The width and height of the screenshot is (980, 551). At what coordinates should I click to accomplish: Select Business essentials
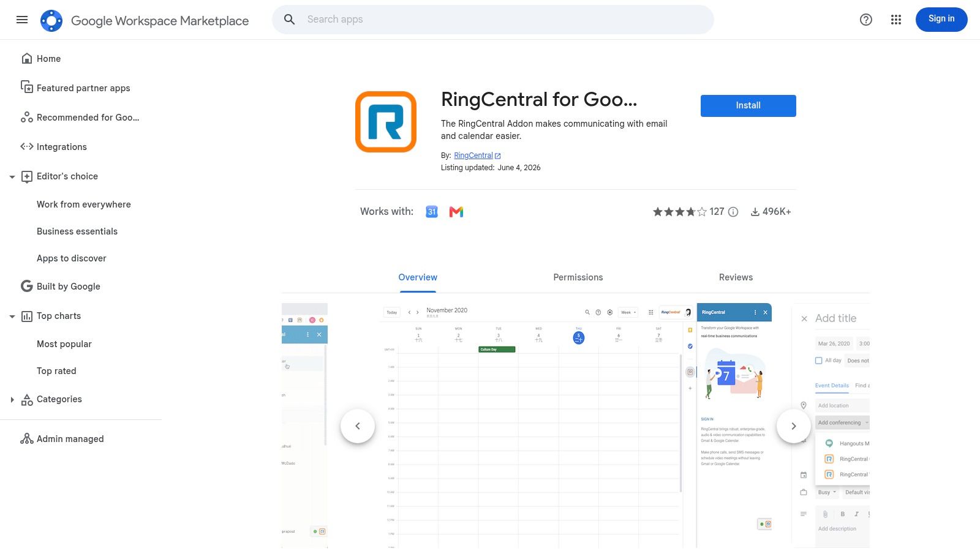click(x=77, y=231)
